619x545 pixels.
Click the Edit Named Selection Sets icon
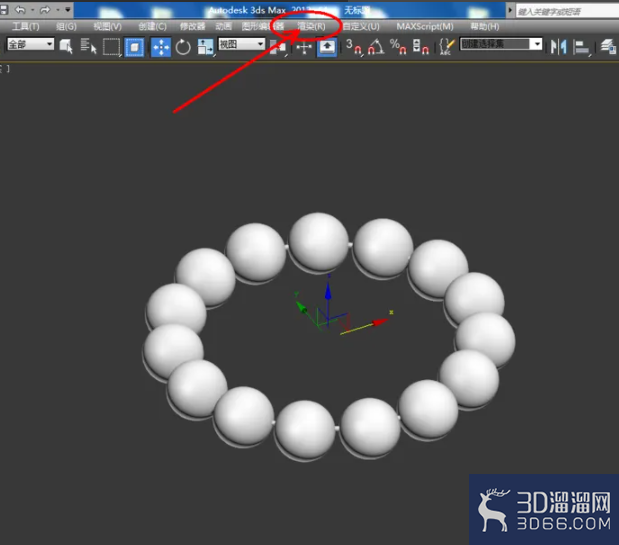[447, 47]
